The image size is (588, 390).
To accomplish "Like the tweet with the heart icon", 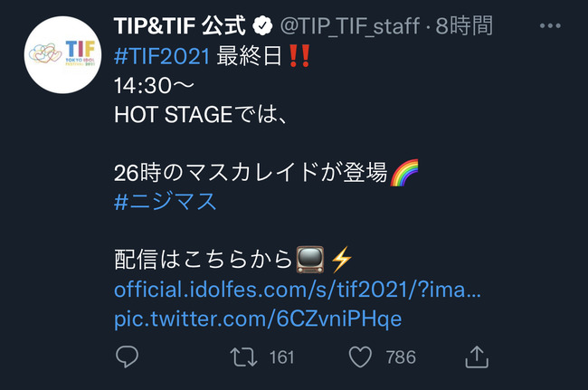I will click(360, 357).
